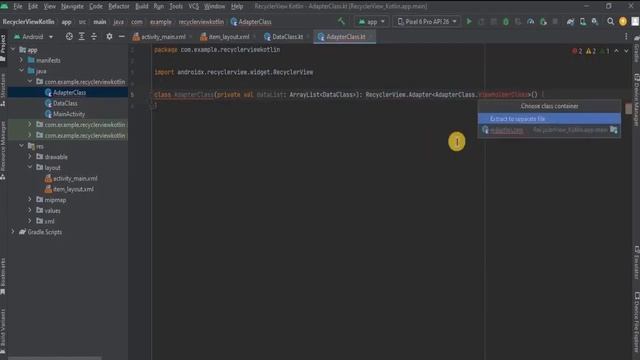Screen dimensions: 640x360
Task: Click the Make Project hammer icon
Action: pyautogui.click(x=342, y=21)
